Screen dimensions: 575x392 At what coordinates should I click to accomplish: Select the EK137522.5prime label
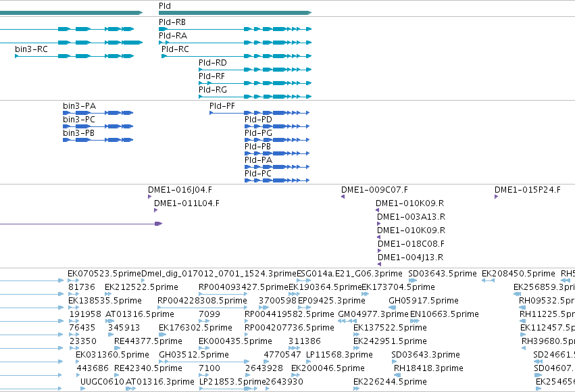click(x=390, y=328)
